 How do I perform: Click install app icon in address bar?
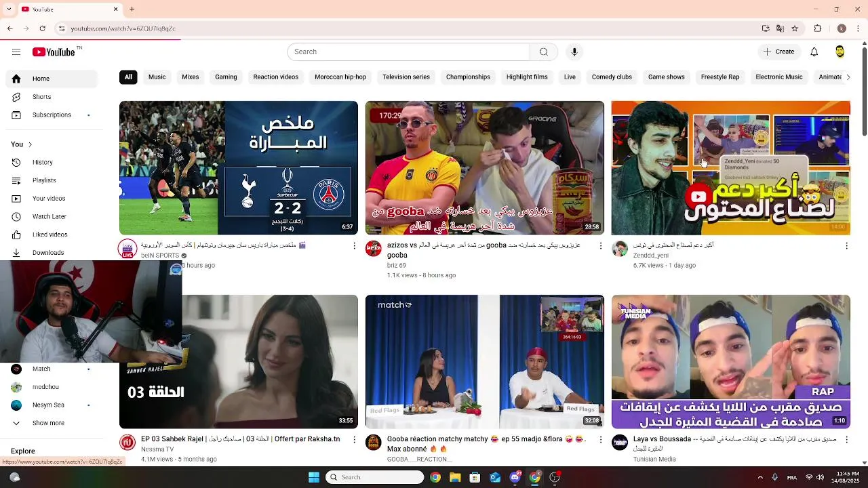[x=765, y=28]
